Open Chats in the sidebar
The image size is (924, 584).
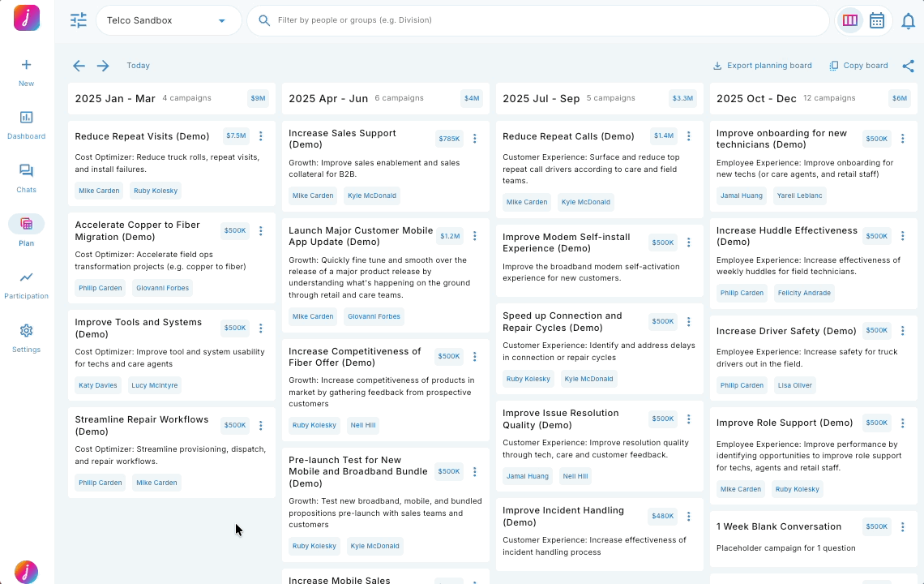tap(26, 172)
